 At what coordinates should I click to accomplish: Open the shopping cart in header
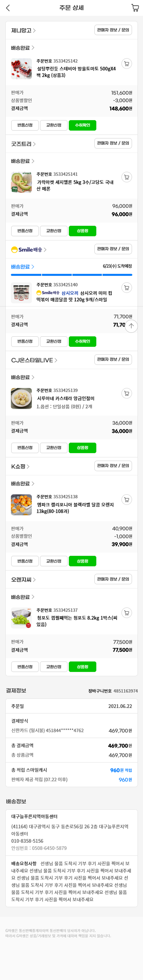[x=135, y=8]
